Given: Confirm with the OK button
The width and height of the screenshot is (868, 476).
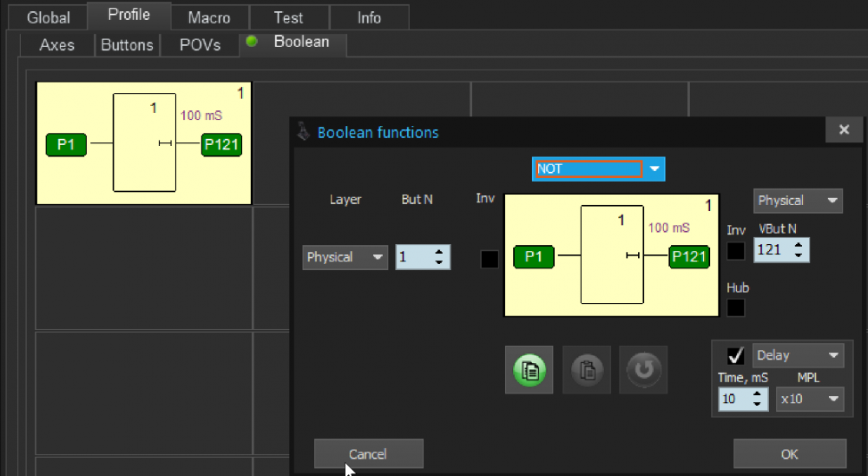Looking at the screenshot, I should 789,453.
